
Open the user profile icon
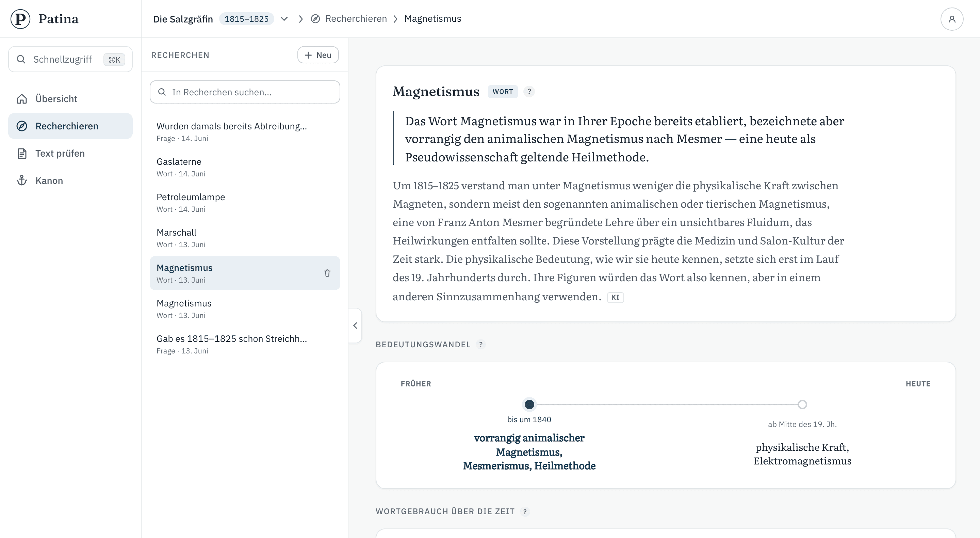click(951, 19)
